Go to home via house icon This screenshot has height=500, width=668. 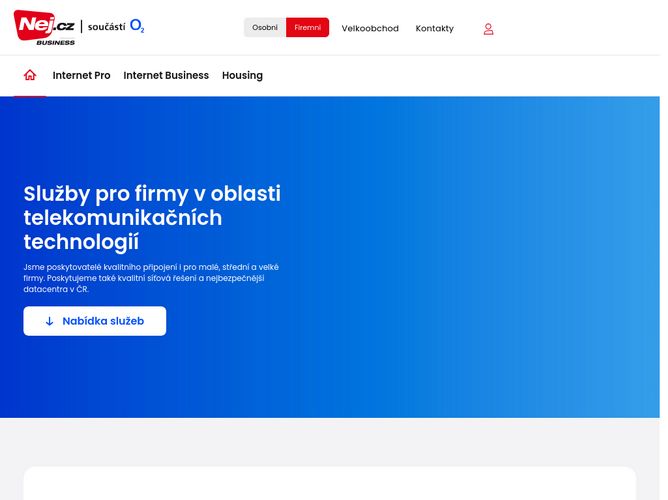tap(30, 75)
